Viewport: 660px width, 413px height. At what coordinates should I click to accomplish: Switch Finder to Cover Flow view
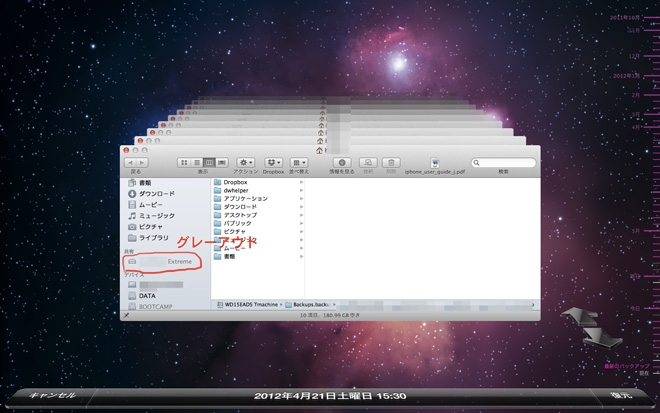pos(222,163)
